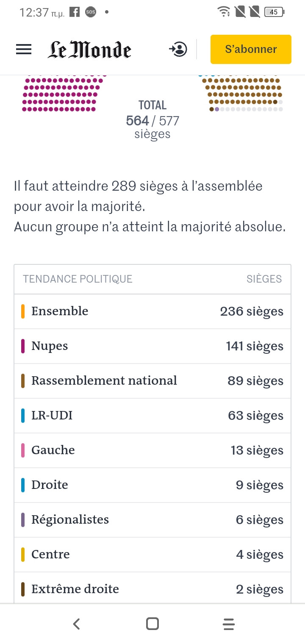
Task: Tap the Gauche 13 sièges row
Action: 152,450
